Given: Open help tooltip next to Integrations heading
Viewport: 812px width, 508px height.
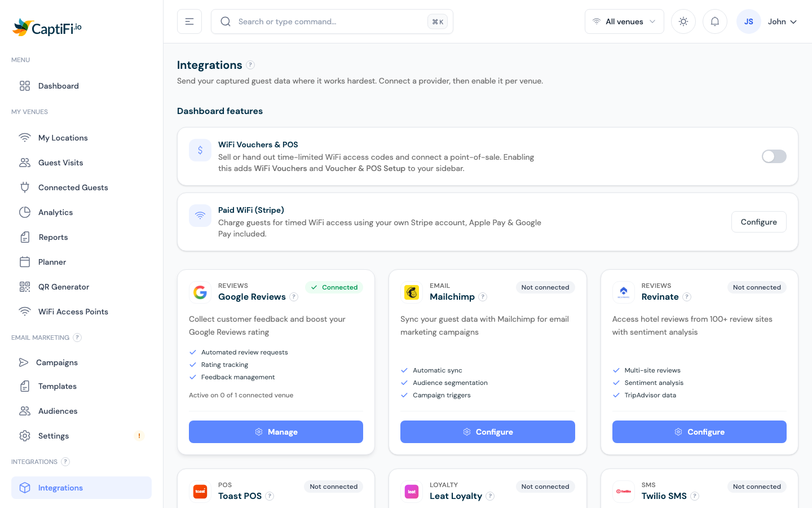Looking at the screenshot, I should click(250, 65).
